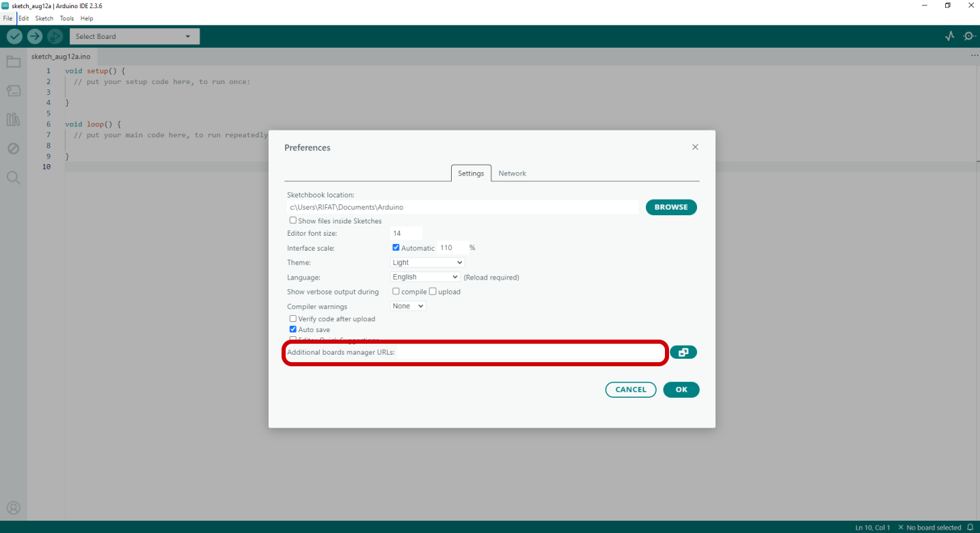Open the additional URLs editor window icon
980x533 pixels.
tap(683, 353)
